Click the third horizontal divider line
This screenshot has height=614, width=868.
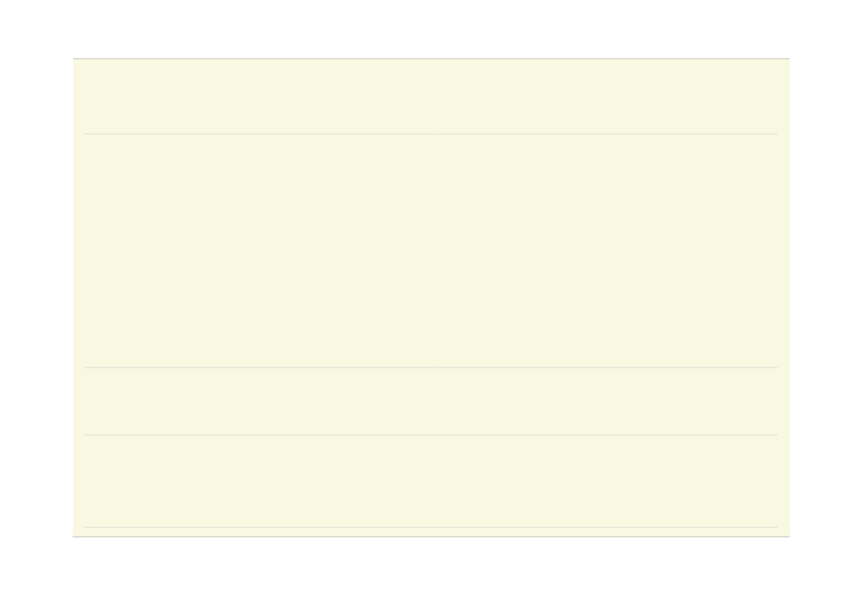pos(431,435)
